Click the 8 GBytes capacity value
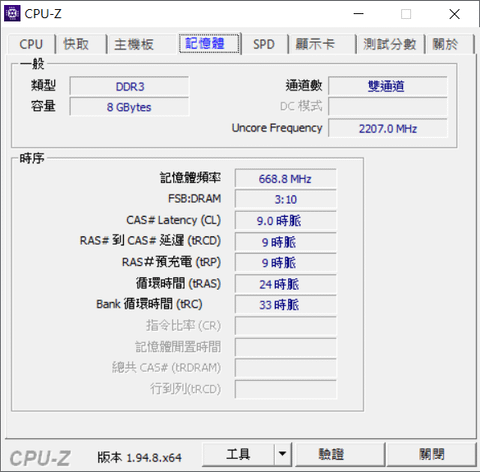480x472 pixels. click(x=129, y=107)
